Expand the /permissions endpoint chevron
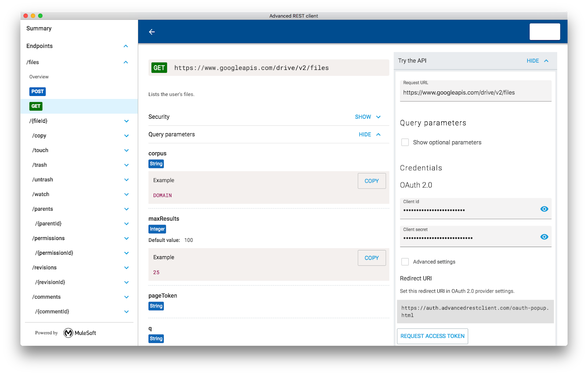Image resolution: width=588 pixels, height=375 pixels. tap(126, 238)
